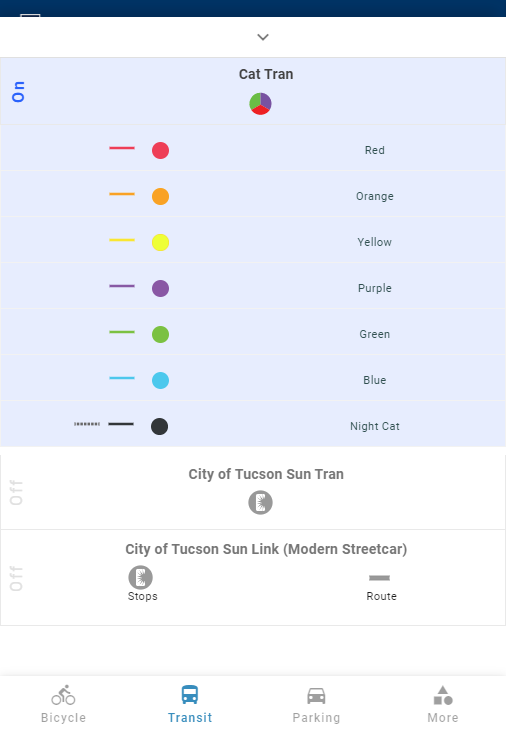Click the Red route color dot
Viewport: 506px width, 732px height.
[161, 150]
